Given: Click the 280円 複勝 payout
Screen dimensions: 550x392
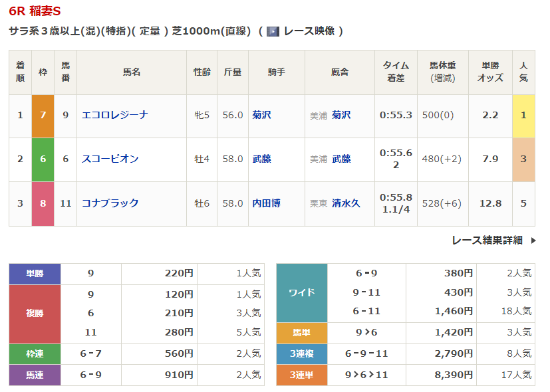Looking at the screenshot, I should tap(179, 332).
